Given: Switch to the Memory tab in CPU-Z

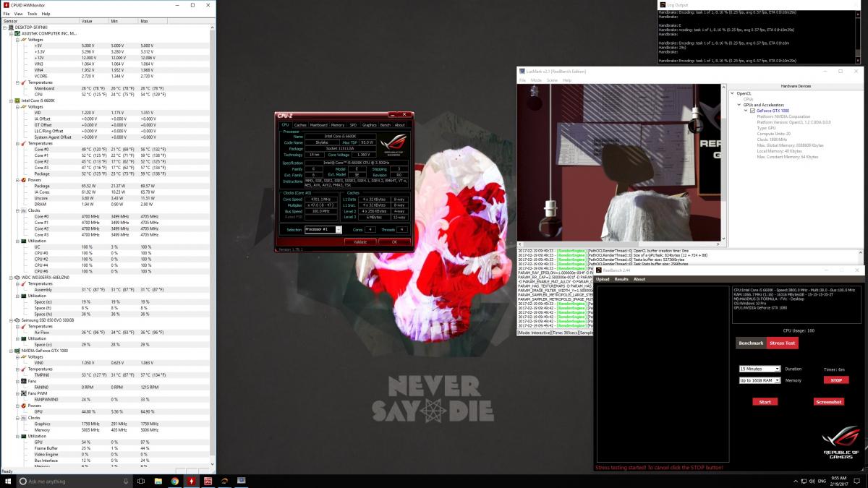Looking at the screenshot, I should pos(338,125).
